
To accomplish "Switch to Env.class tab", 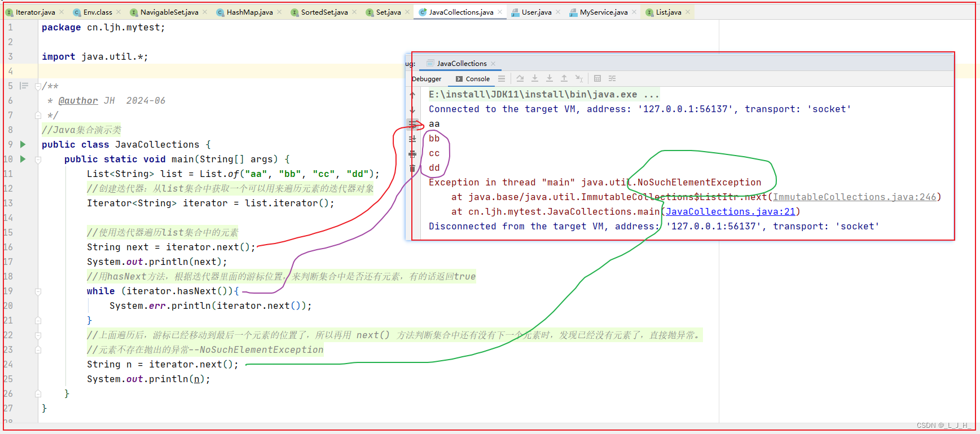I will tap(98, 12).
